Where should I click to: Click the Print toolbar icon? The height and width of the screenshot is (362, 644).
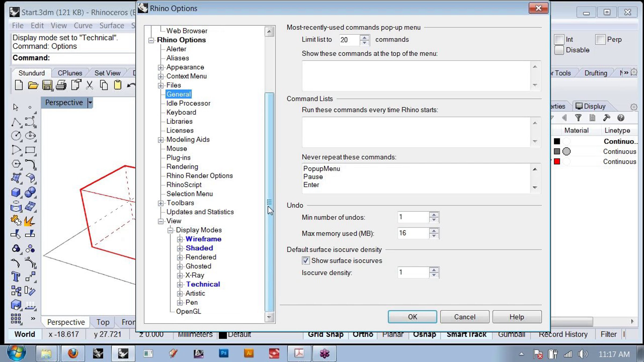[x=61, y=85]
